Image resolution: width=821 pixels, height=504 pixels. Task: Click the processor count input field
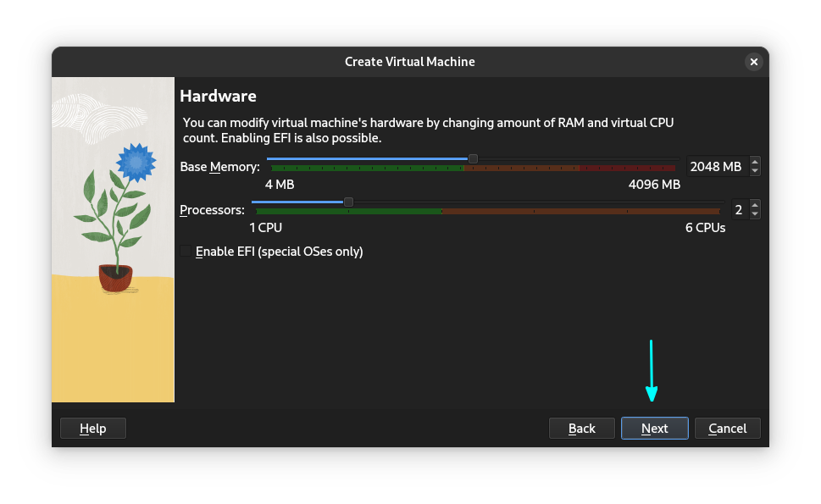tap(738, 210)
